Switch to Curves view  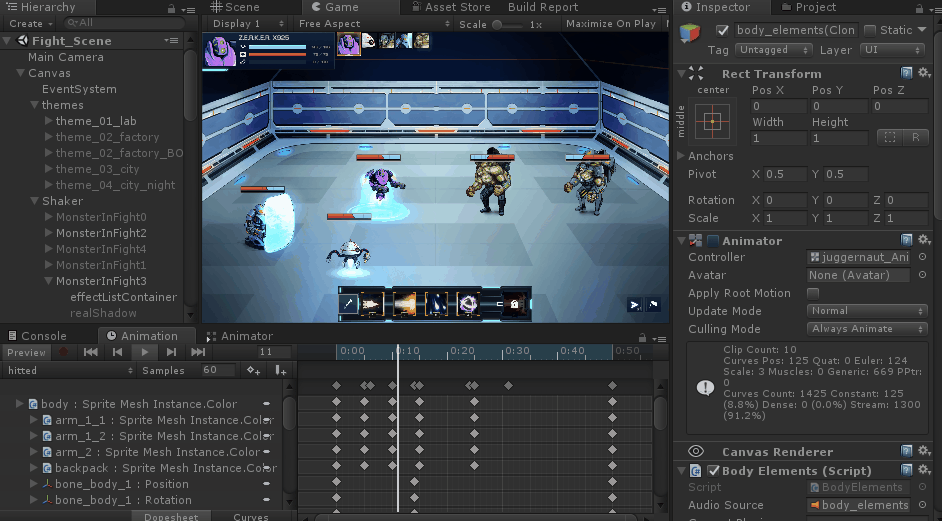point(250,517)
